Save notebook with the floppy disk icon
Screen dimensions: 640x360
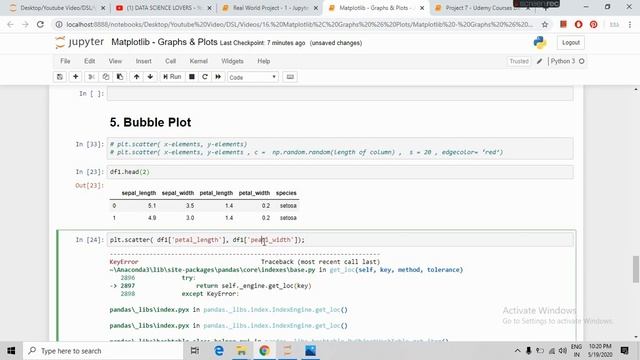click(60, 77)
